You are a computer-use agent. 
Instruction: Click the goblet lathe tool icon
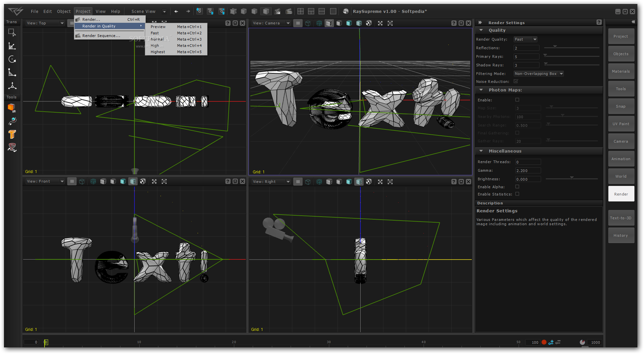[12, 147]
